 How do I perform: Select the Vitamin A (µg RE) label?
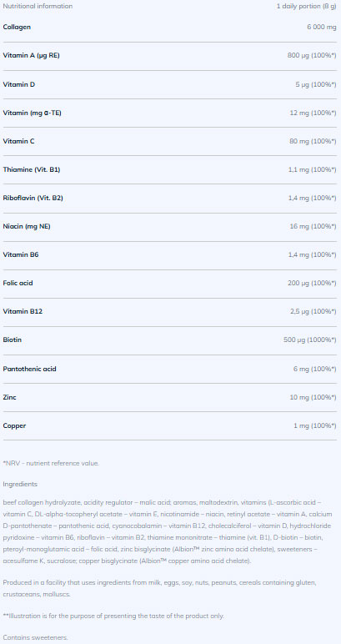click(x=31, y=55)
